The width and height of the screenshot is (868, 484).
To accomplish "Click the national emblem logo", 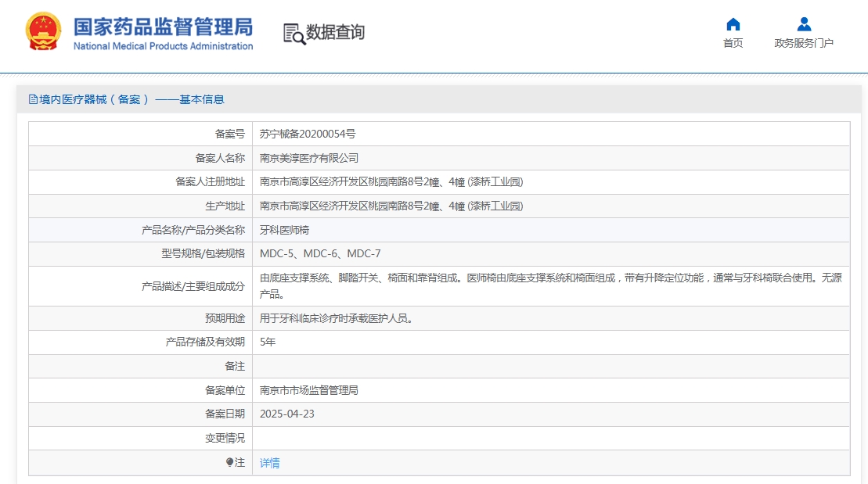I will (x=43, y=31).
